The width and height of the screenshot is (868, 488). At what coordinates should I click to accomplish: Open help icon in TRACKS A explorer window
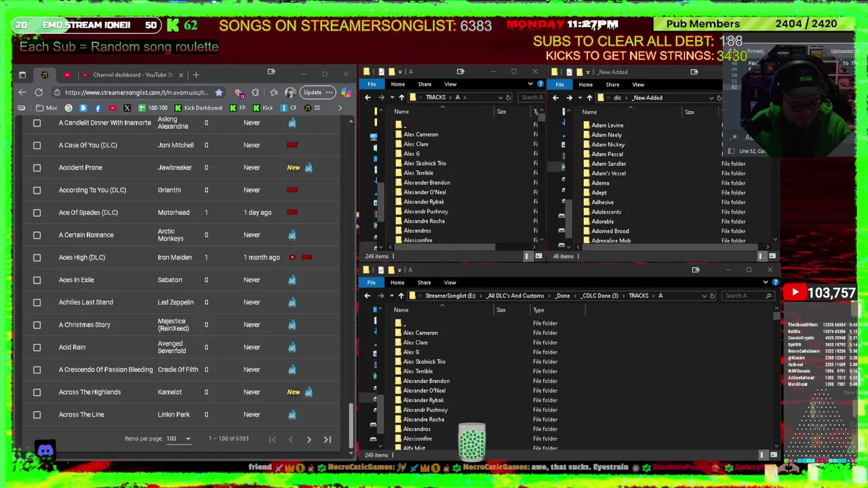pos(540,84)
